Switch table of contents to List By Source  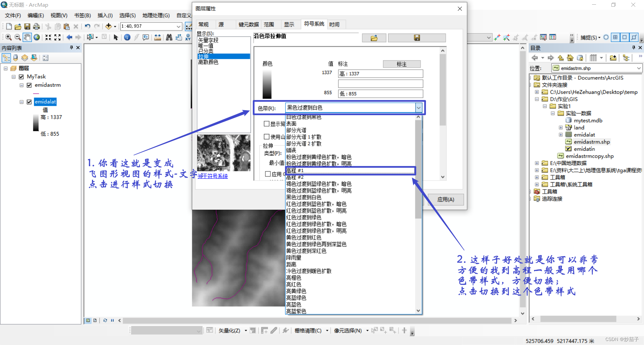tap(15, 58)
